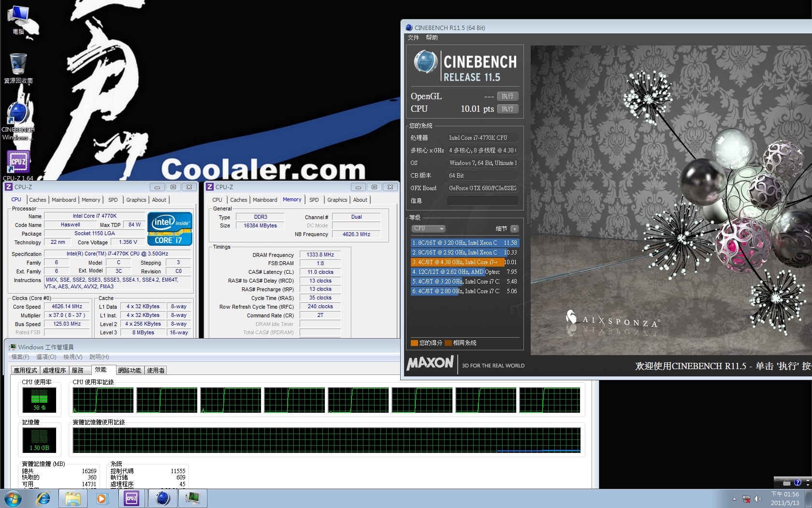Open CINEBENCH Help menu
This screenshot has width=812, height=508.
[x=432, y=38]
